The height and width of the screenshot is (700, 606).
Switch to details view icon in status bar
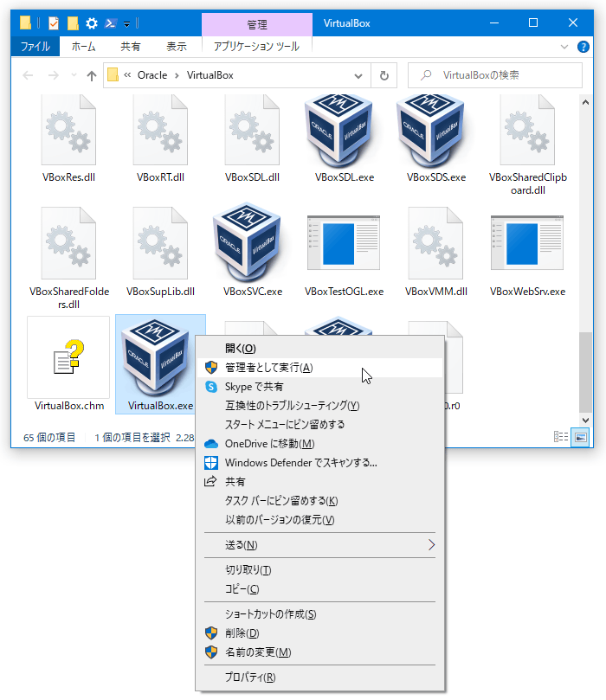tap(561, 437)
